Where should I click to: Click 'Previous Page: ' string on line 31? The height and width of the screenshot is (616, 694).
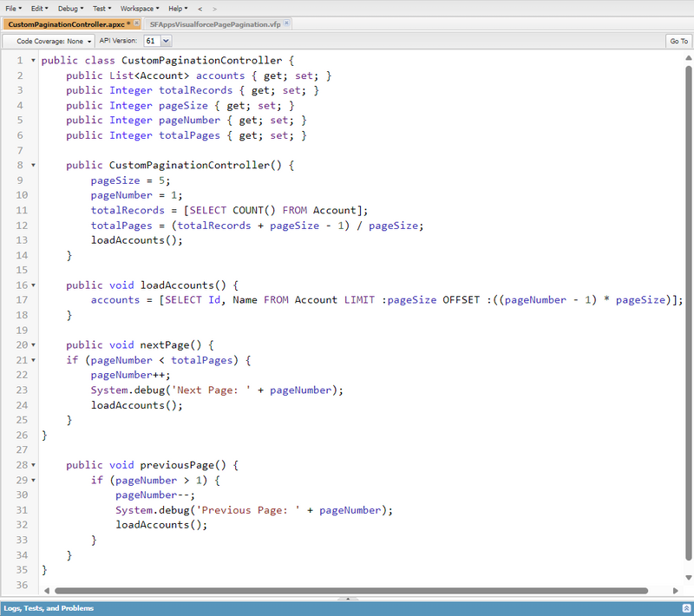[x=248, y=510]
